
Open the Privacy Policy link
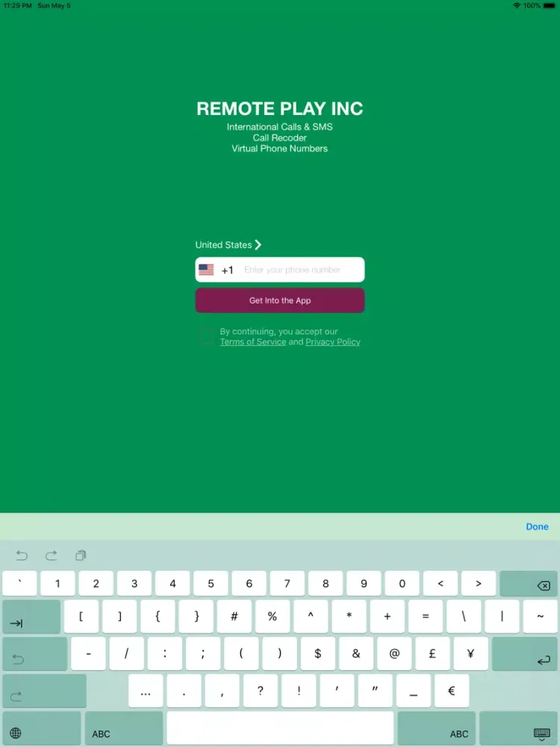pyautogui.click(x=333, y=341)
